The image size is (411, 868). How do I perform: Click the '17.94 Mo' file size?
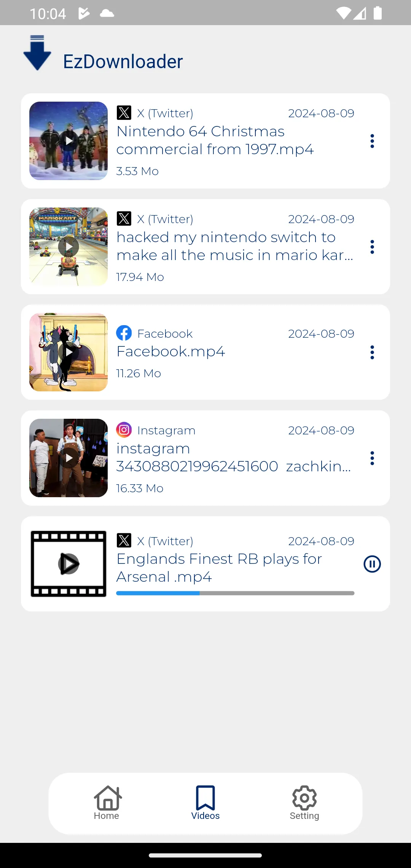(140, 277)
